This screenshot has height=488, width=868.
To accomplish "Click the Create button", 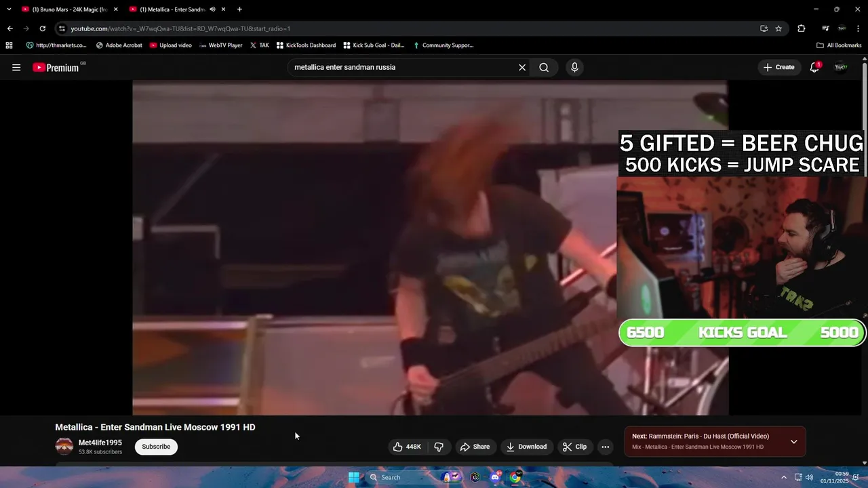I will tap(778, 67).
